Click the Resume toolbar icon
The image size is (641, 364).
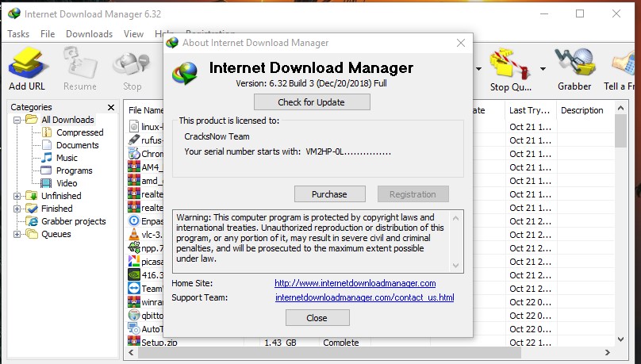(x=80, y=68)
